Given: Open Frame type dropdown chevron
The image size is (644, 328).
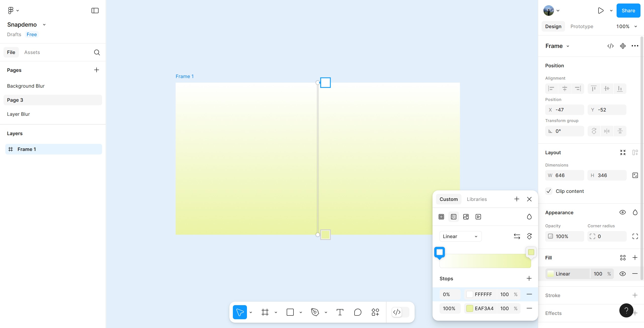Looking at the screenshot, I should [568, 46].
